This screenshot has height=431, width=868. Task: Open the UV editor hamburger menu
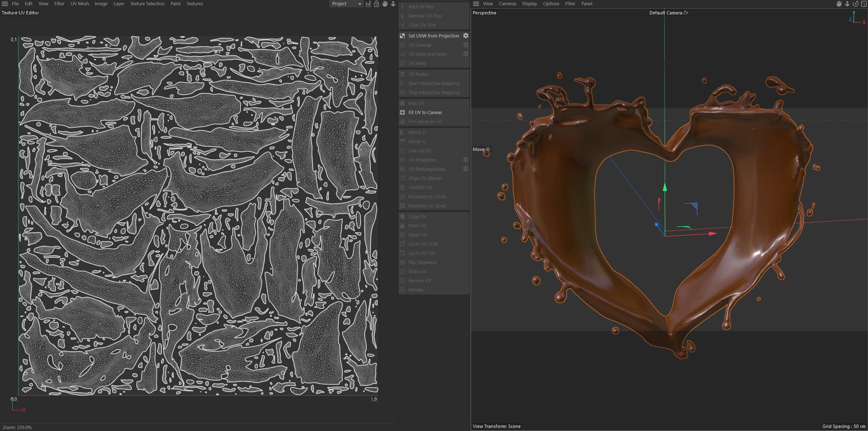[x=5, y=4]
